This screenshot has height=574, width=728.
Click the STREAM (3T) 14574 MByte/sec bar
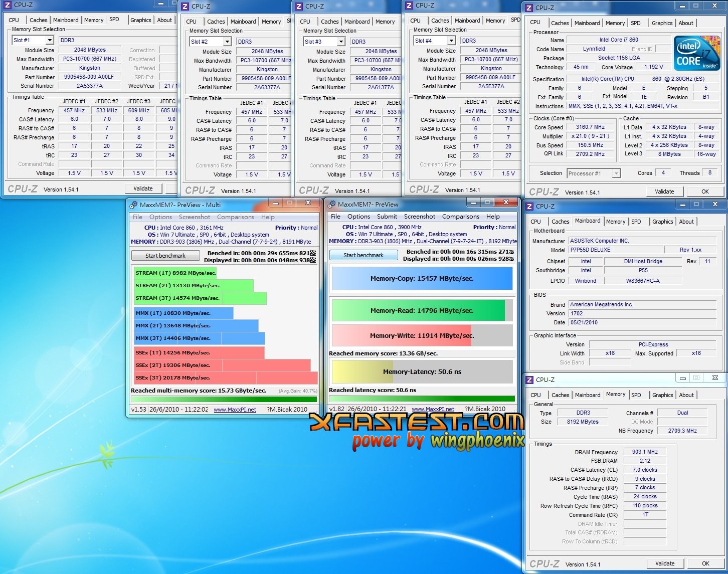coord(200,298)
